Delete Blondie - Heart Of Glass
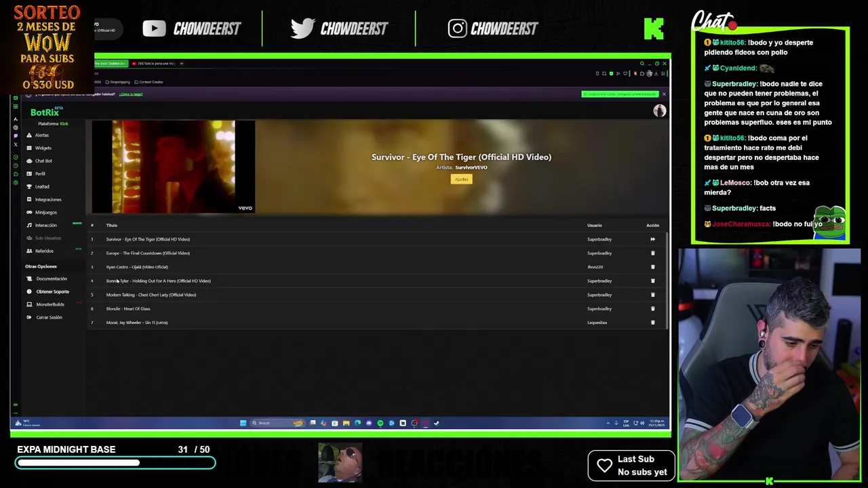 [x=652, y=308]
